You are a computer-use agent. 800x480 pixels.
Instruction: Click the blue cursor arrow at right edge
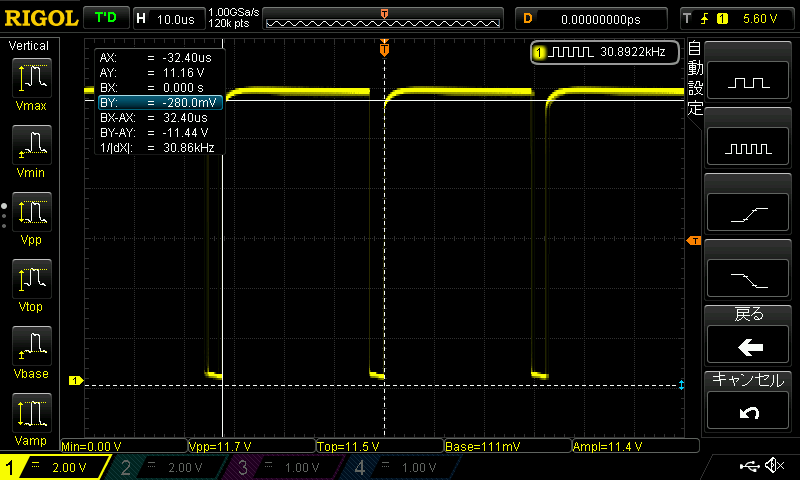pos(681,385)
